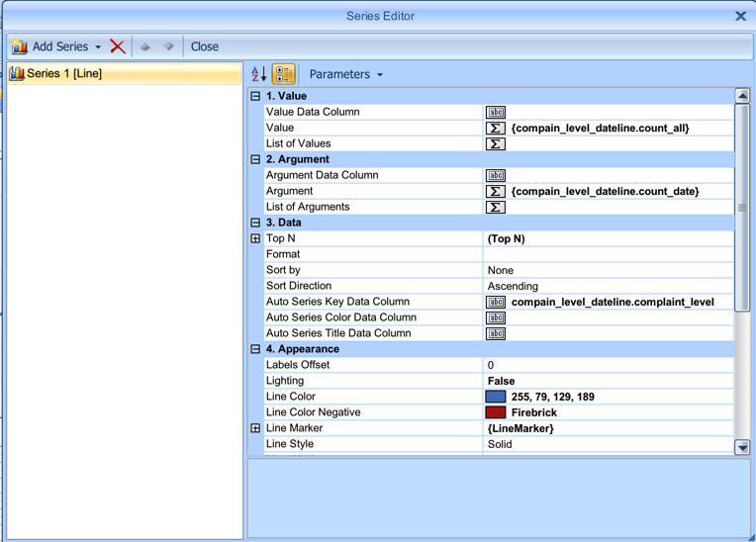Image resolution: width=756 pixels, height=542 pixels.
Task: Expand the Top N property
Action: pos(255,238)
